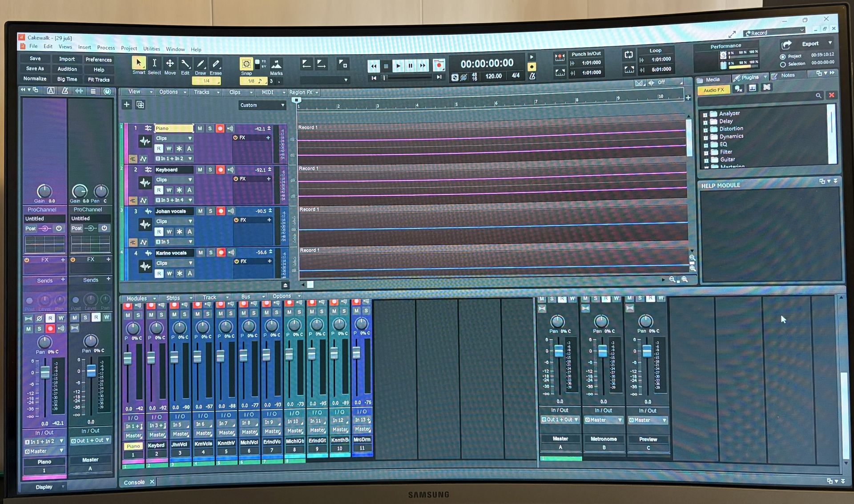The image size is (854, 504).
Task: Click the Export arrow icon
Action: pyautogui.click(x=786, y=44)
